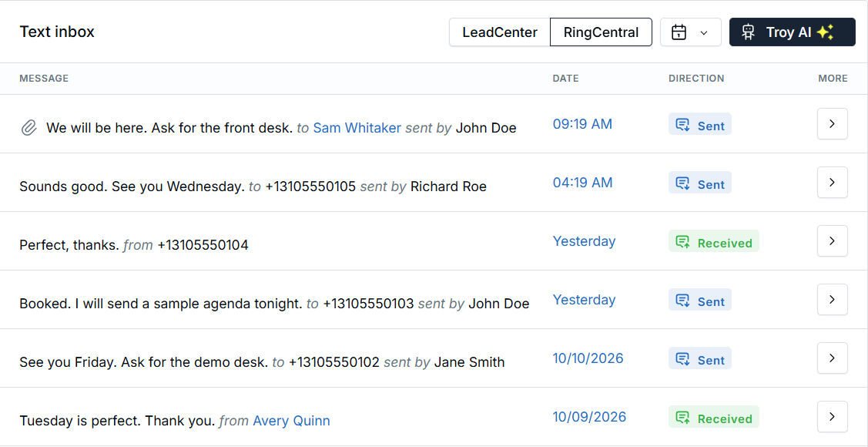The image size is (868, 447).
Task: Click message 'Sounds good. See you Wednesday.'
Action: tap(132, 187)
